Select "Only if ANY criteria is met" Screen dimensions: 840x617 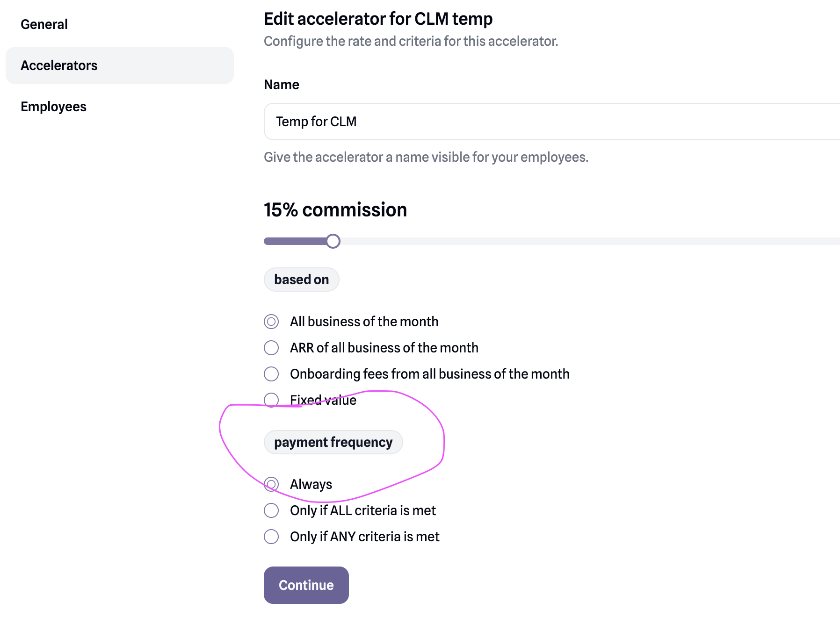click(271, 537)
